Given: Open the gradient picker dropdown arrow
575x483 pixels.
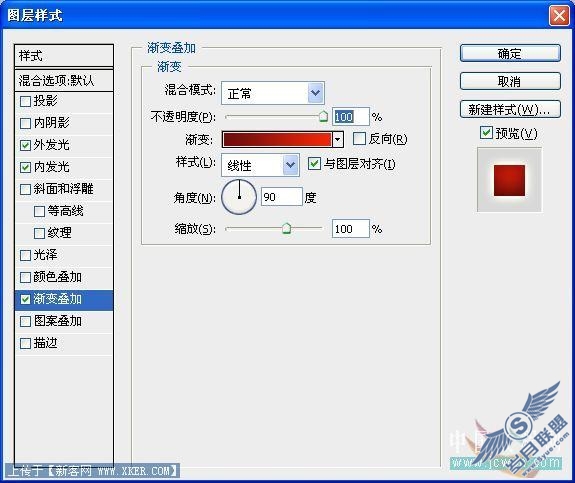Looking at the screenshot, I should click(338, 139).
